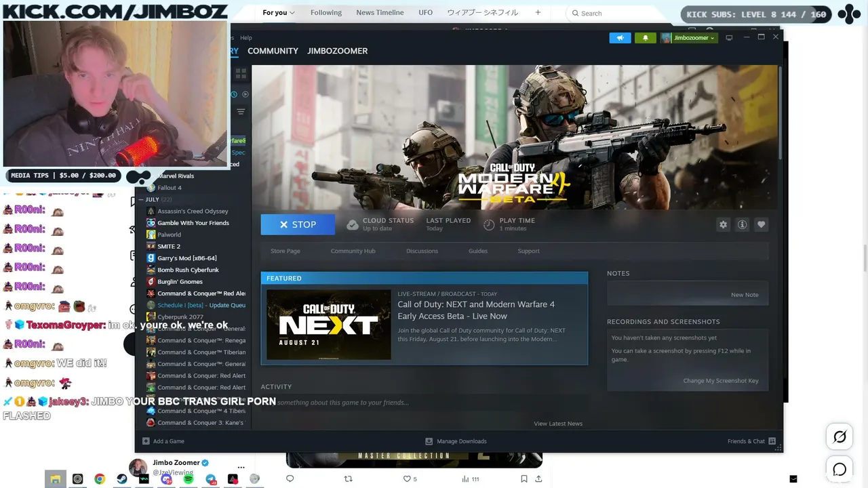Viewport: 868px width, 488px height.
Task: Click the Manage Downloads icon
Action: pos(429,441)
